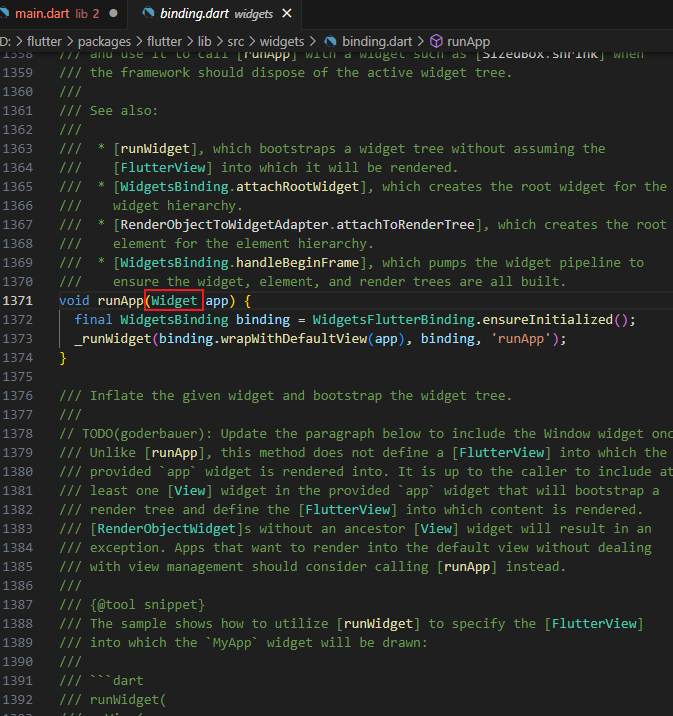Click the closing brace on line 1374
The width and height of the screenshot is (673, 716).
pos(63,358)
